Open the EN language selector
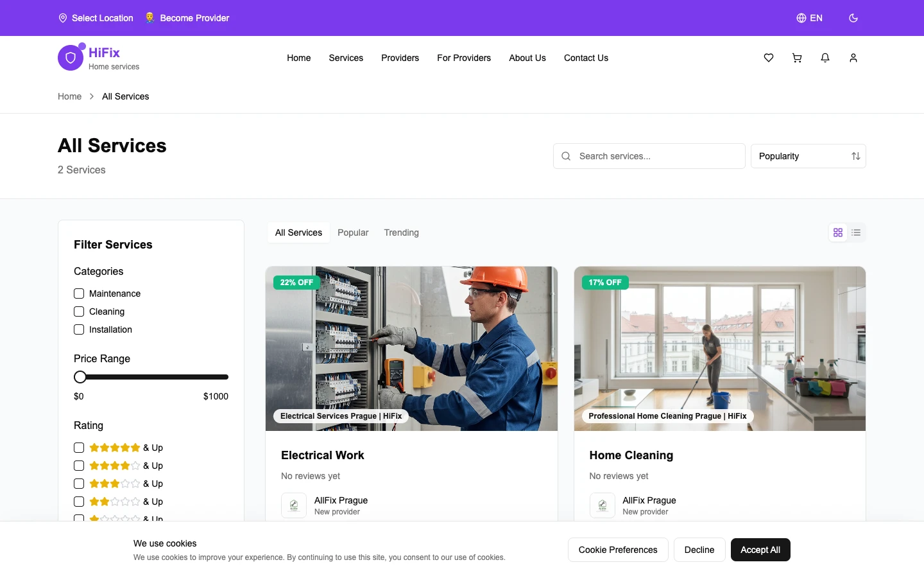 809,18
